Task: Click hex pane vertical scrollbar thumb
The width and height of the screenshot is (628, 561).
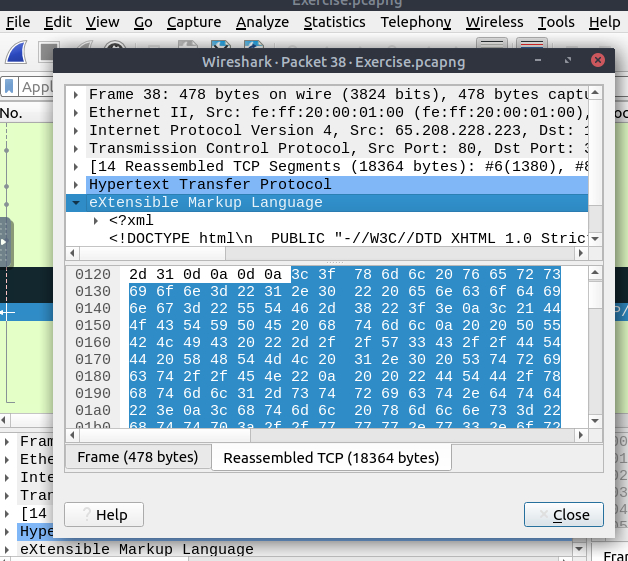Action: pos(595,295)
